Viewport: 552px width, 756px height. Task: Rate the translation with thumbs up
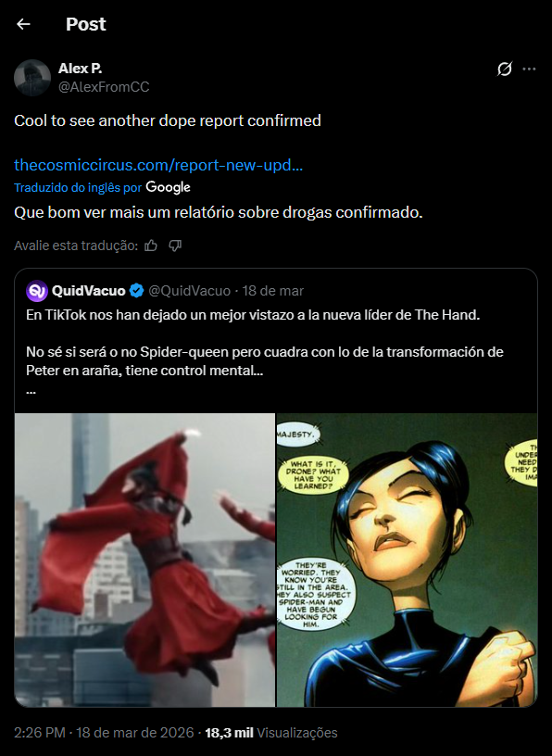click(x=151, y=246)
